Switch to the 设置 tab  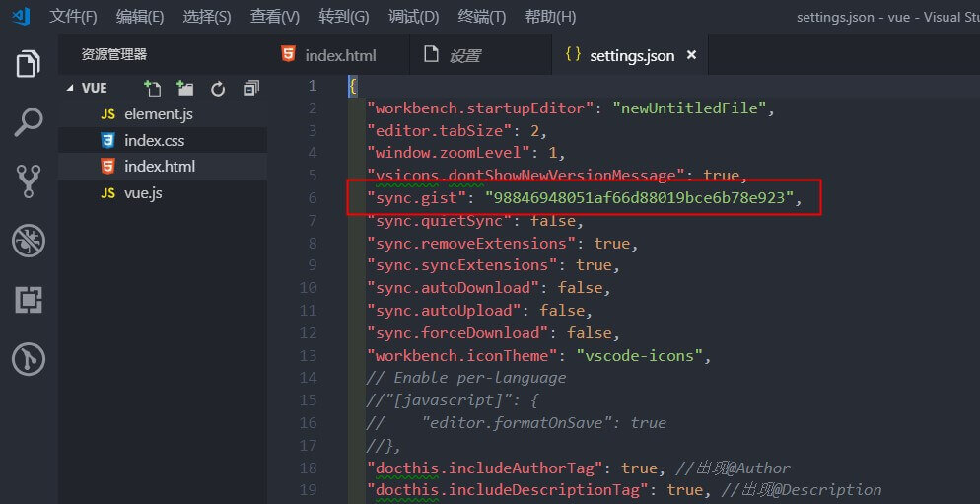(x=464, y=55)
